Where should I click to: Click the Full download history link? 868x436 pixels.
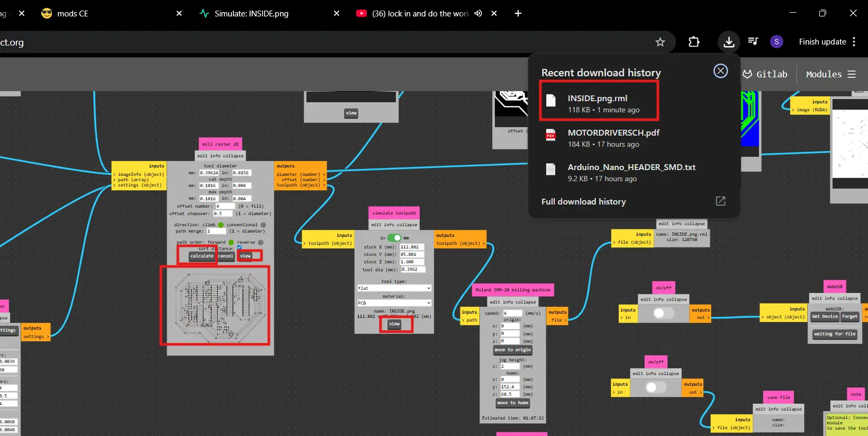click(583, 201)
